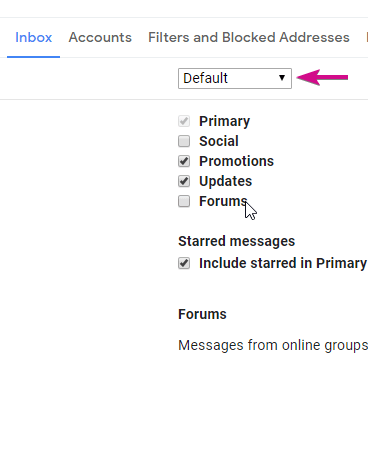Screen dimensions: 368x475
Task: Switch to the Inbox settings tab
Action: click(x=33, y=37)
